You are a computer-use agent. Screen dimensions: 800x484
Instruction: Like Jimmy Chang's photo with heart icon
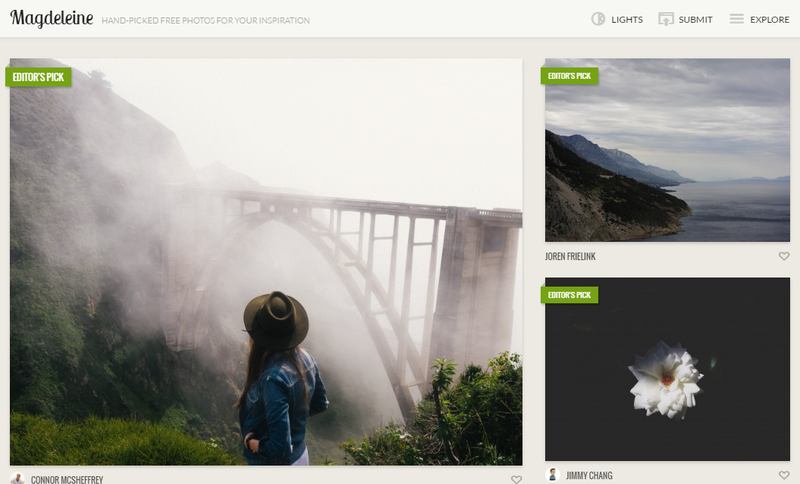[784, 476]
